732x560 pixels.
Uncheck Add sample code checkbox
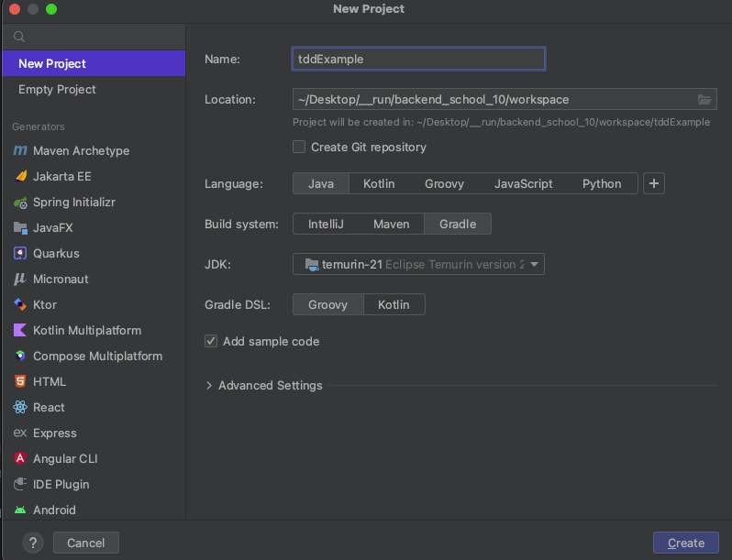(x=211, y=341)
